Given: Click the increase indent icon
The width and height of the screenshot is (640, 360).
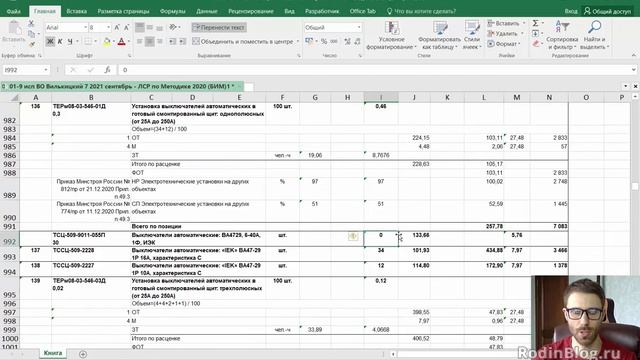Looking at the screenshot, I should coord(182,41).
